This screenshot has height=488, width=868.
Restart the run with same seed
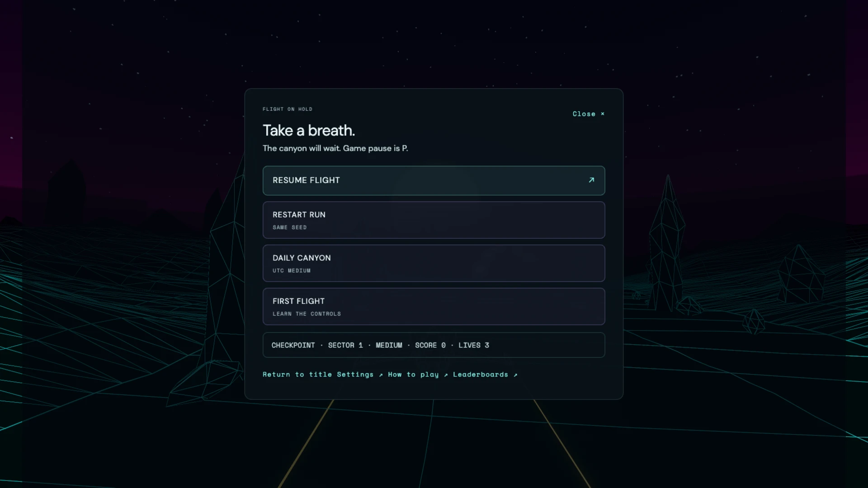coord(434,220)
